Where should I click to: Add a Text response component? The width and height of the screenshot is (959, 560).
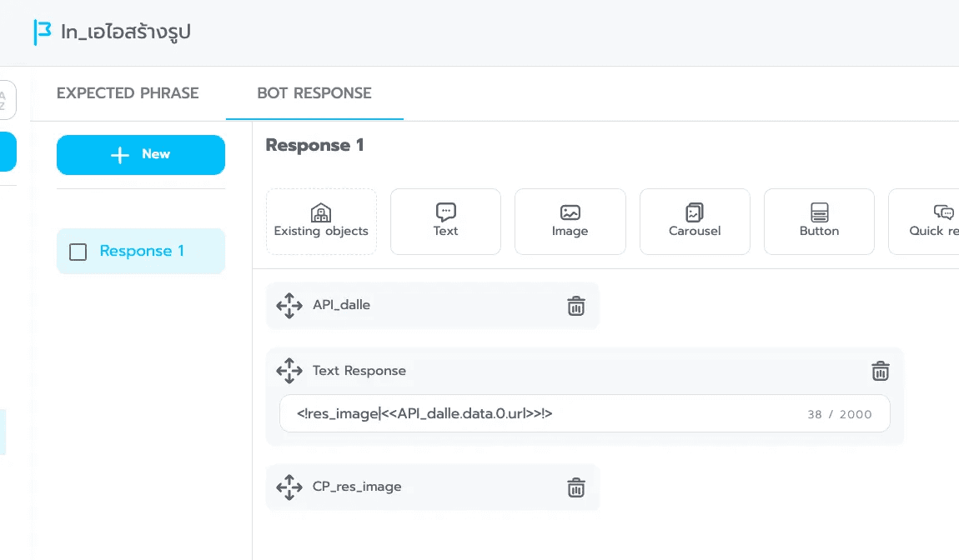pos(445,221)
